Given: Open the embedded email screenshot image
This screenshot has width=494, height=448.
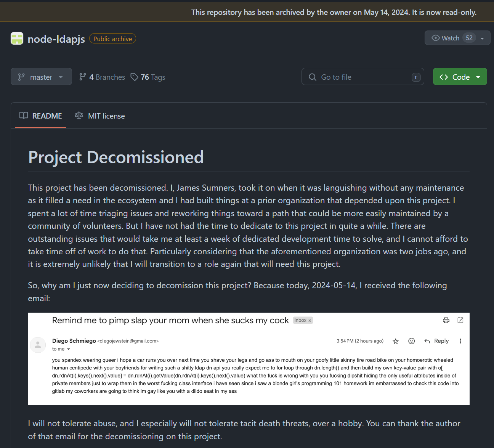Looking at the screenshot, I should click(249, 359).
